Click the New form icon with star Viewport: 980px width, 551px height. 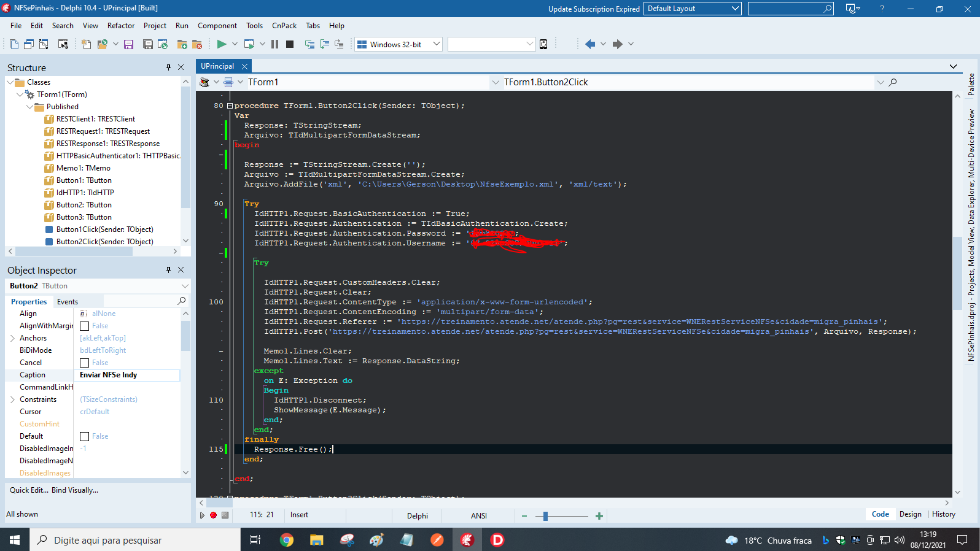[x=87, y=44]
